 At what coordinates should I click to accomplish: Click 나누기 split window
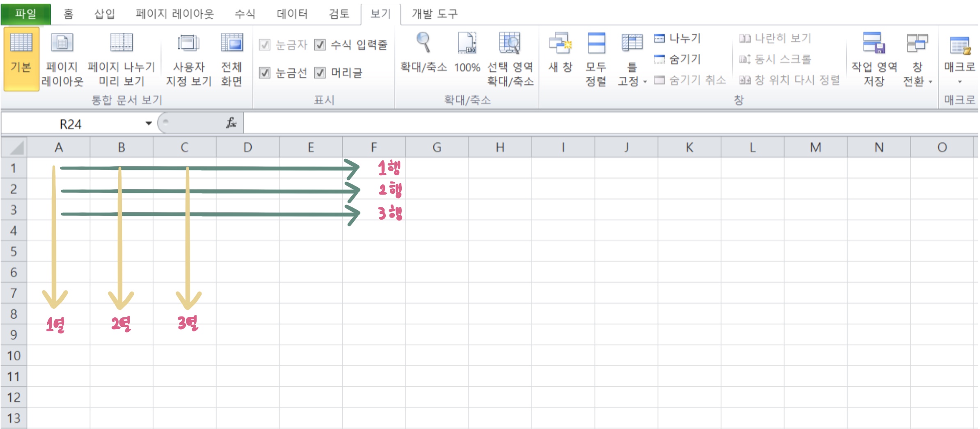pyautogui.click(x=677, y=38)
